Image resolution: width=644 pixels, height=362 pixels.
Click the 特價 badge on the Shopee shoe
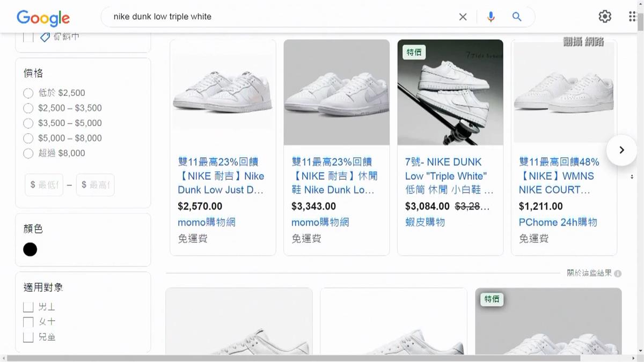click(414, 52)
